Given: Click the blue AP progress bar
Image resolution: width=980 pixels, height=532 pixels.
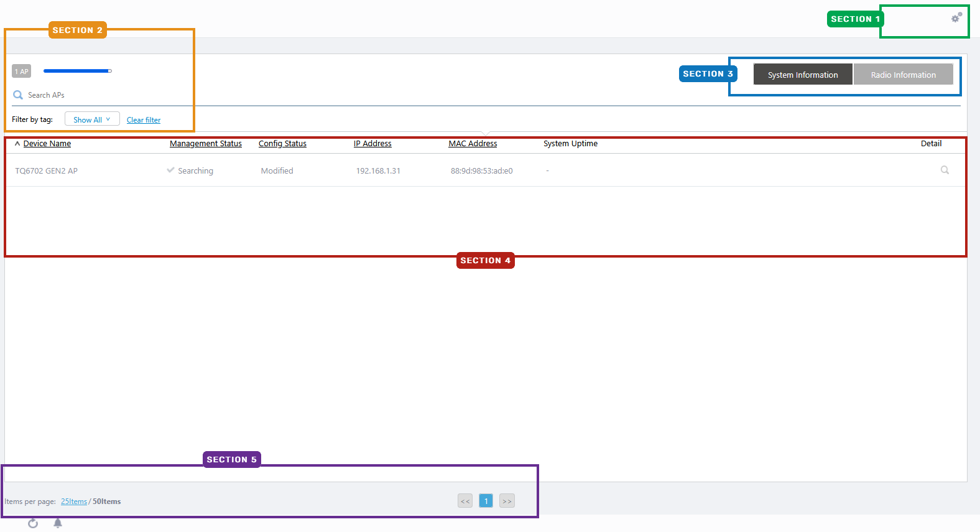Looking at the screenshot, I should 77,71.
